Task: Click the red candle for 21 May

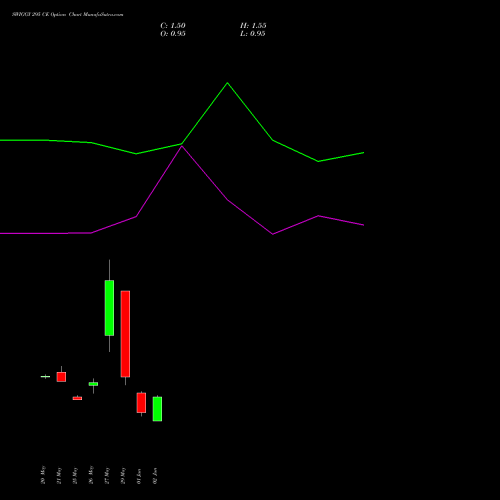Action: click(61, 377)
